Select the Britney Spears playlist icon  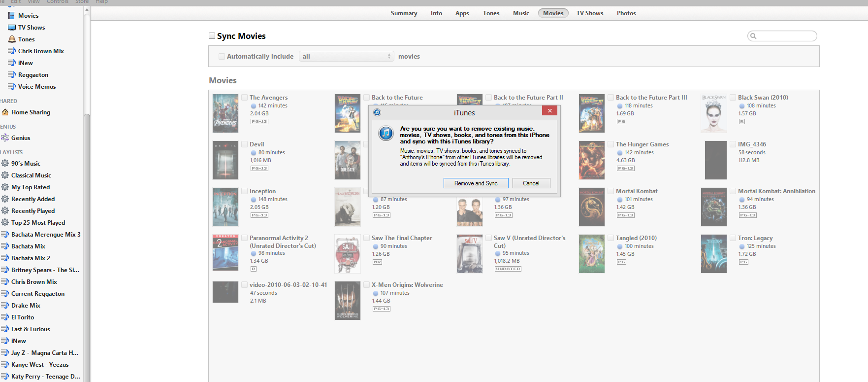[5, 270]
